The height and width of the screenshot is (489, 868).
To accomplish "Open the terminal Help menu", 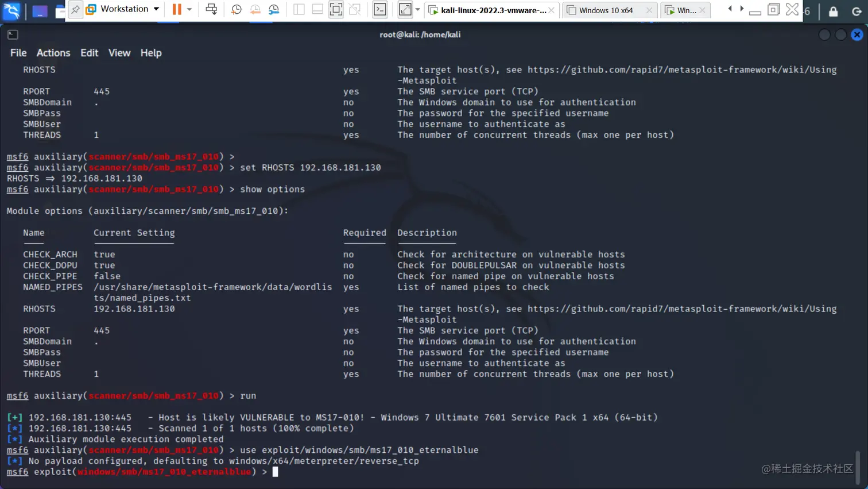I will click(x=151, y=53).
